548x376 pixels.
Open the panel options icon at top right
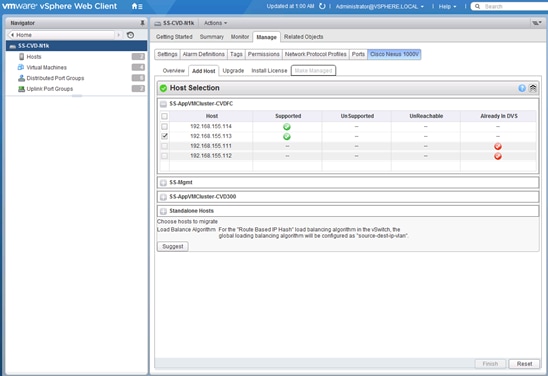pos(536,23)
